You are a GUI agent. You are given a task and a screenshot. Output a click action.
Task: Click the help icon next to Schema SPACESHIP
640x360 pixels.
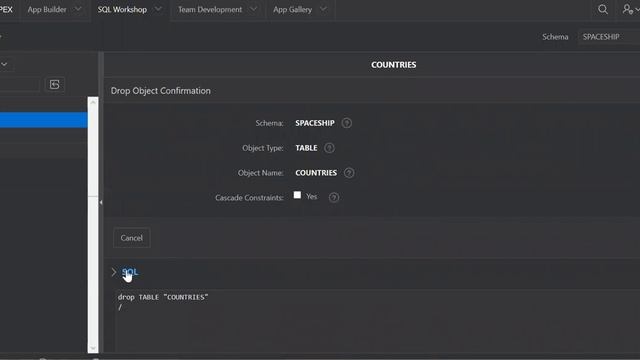click(347, 123)
